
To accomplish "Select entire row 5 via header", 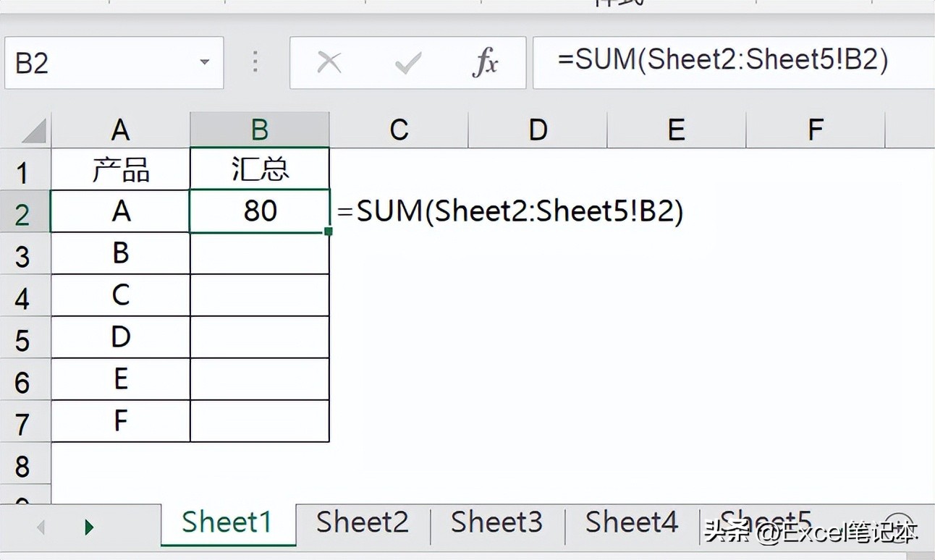I will [23, 339].
